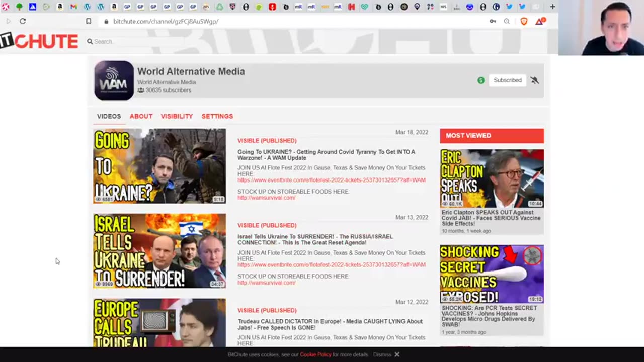Open video title 'Trudeau CALLED DICTATOR In Europe!'

[330, 324]
